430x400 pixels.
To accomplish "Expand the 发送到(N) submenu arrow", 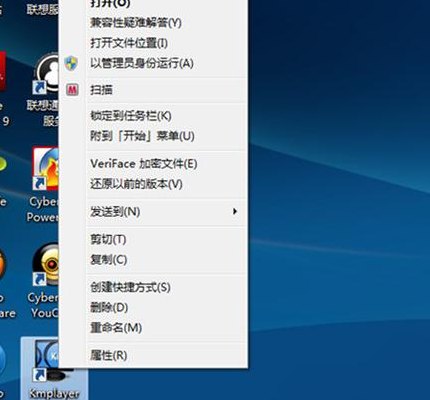I will click(235, 211).
